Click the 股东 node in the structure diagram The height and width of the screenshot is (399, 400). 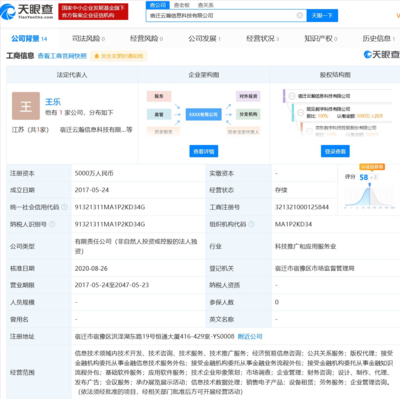pyautogui.click(x=159, y=96)
